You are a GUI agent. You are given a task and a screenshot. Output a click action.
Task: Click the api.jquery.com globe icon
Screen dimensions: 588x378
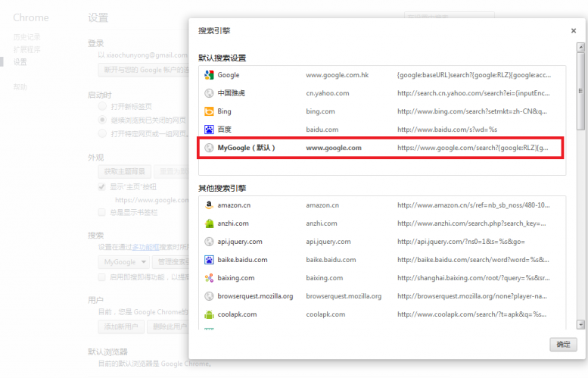tap(209, 242)
